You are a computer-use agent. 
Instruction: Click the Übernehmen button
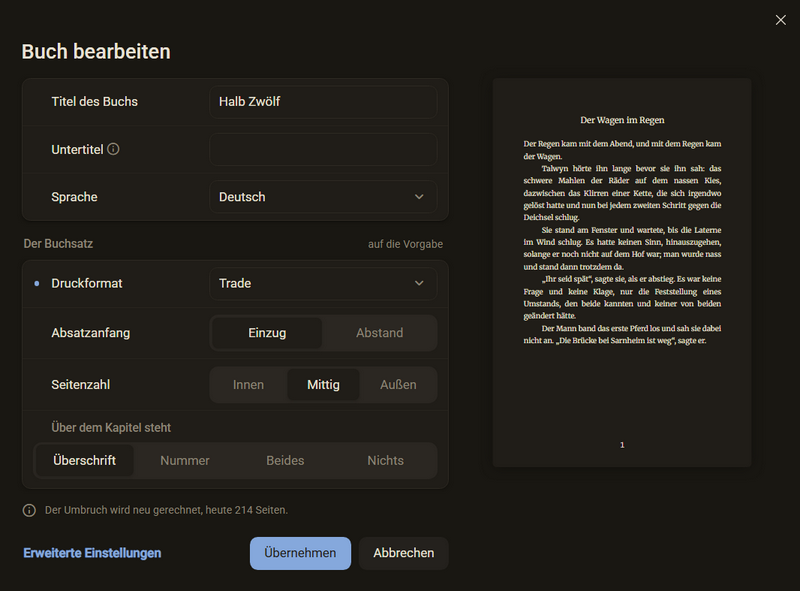(300, 553)
